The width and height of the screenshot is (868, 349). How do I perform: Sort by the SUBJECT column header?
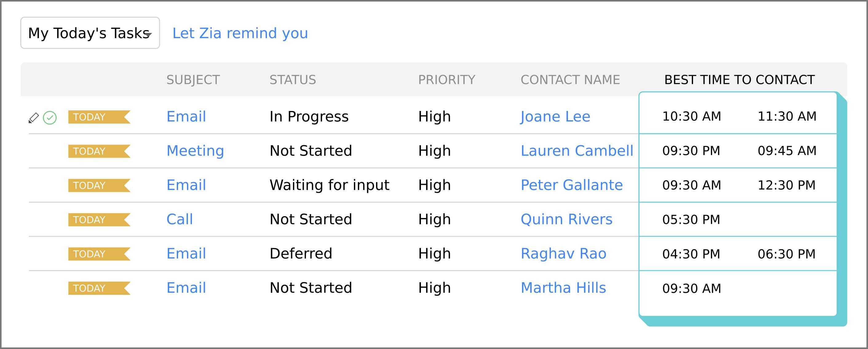click(x=193, y=80)
